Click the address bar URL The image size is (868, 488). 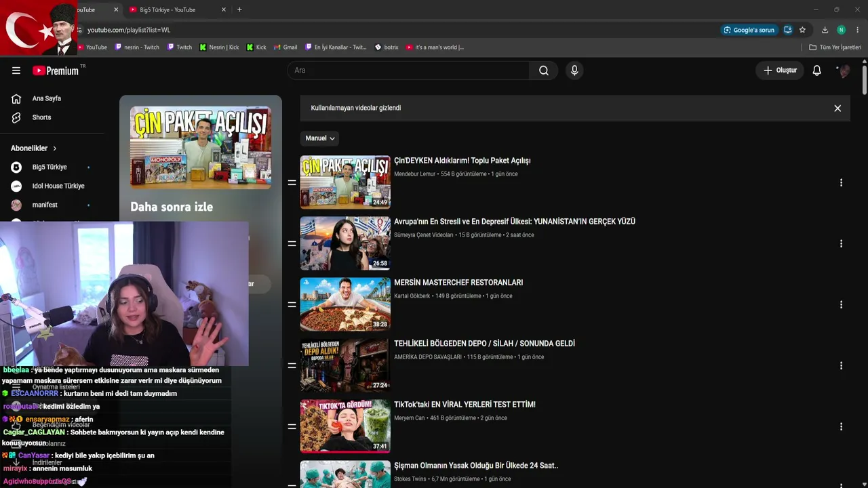129,30
